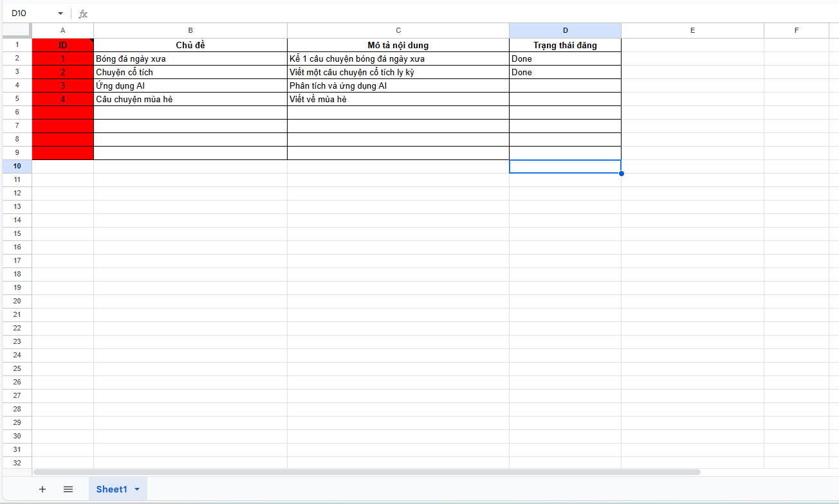Screen dimensions: 839x504
Task: Click the fx formula icon
Action: pyautogui.click(x=83, y=14)
